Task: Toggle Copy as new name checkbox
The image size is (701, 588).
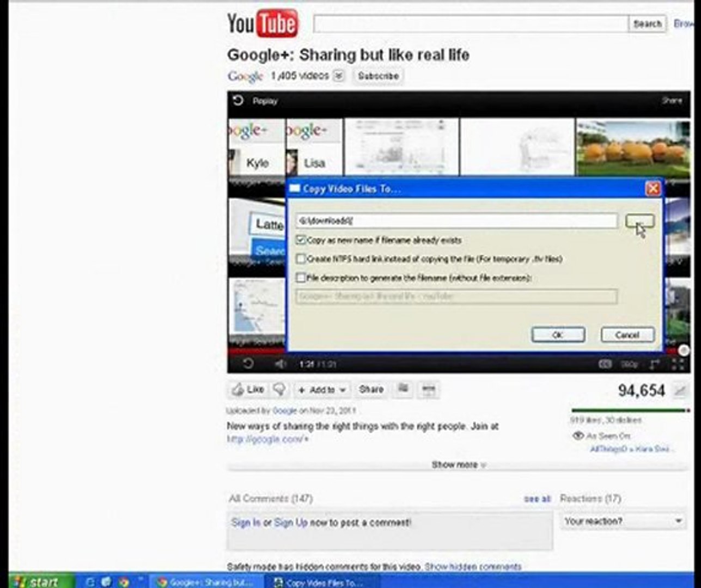Action: pos(301,240)
